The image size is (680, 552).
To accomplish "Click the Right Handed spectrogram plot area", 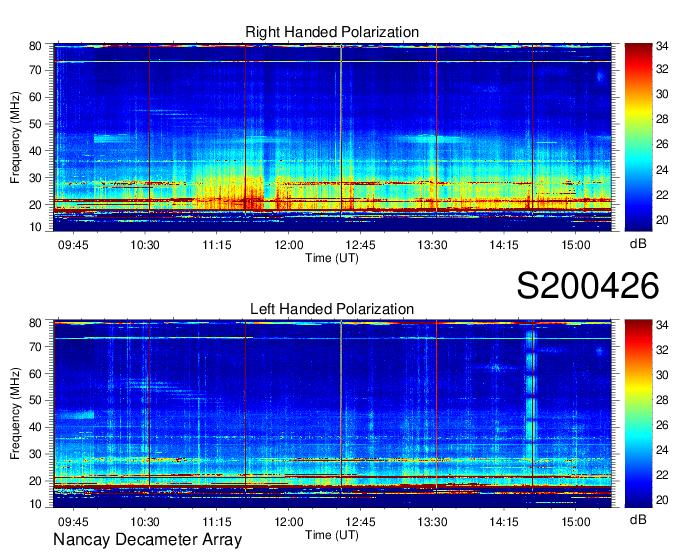I will coord(332,137).
